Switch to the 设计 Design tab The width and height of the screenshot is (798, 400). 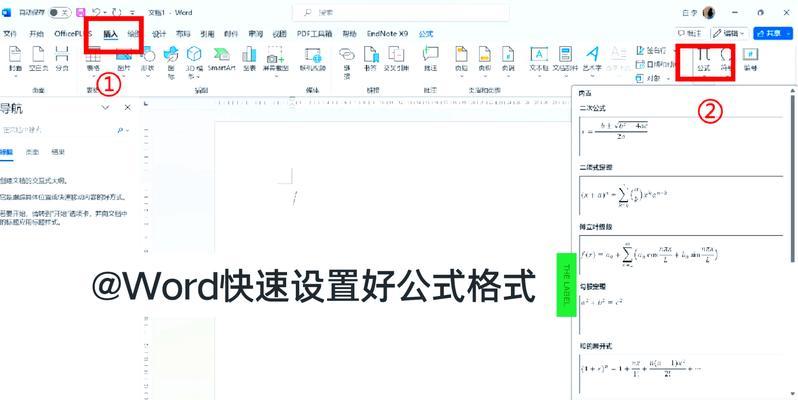pyautogui.click(x=159, y=34)
